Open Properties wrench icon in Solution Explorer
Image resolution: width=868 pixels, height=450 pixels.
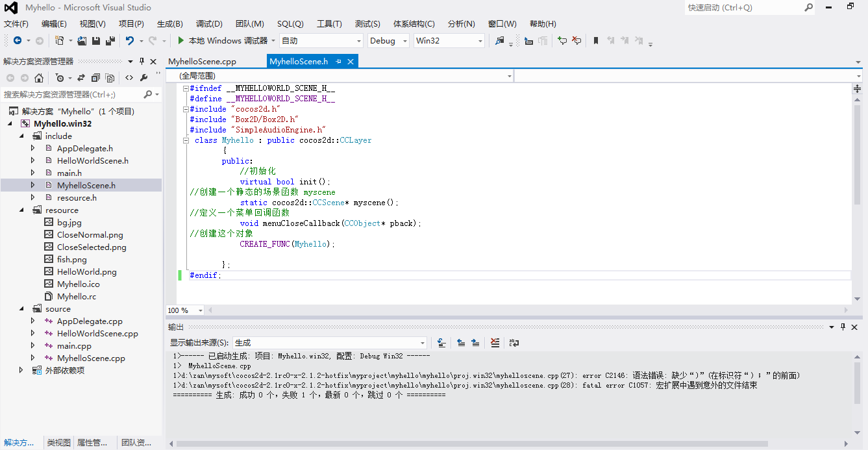(144, 78)
